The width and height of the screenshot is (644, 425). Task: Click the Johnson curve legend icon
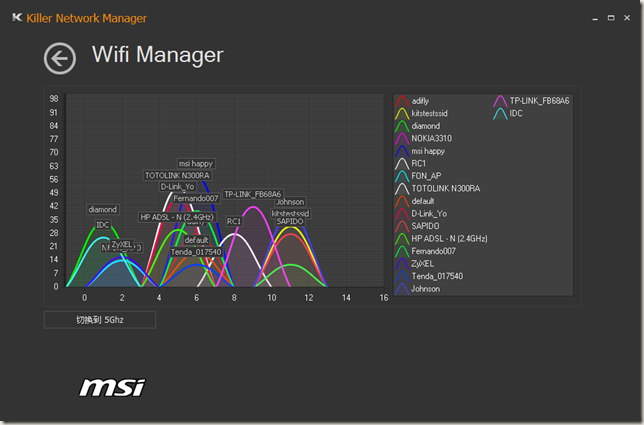click(402, 289)
